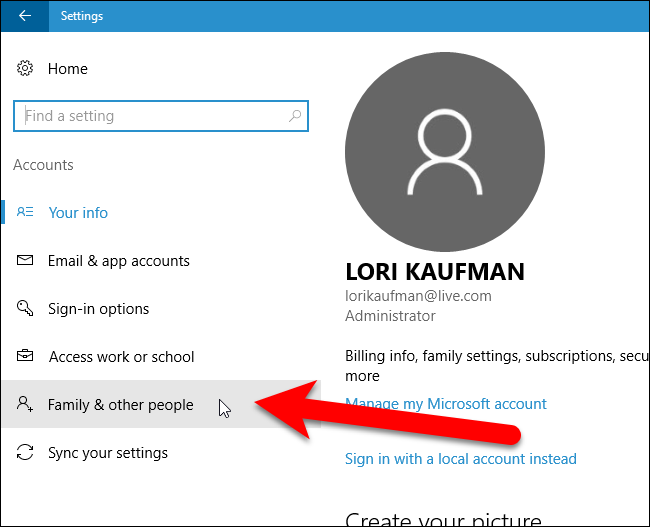Select the Your info tab

click(x=78, y=213)
